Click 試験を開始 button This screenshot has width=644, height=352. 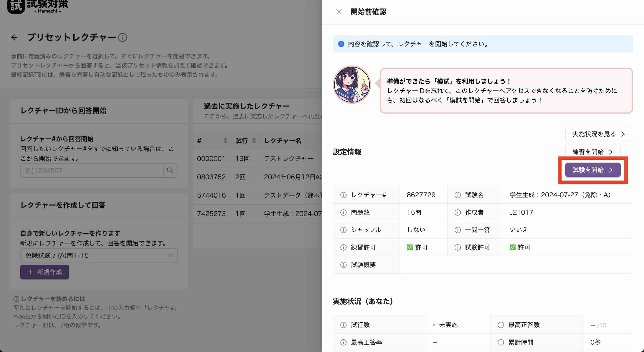coord(593,170)
